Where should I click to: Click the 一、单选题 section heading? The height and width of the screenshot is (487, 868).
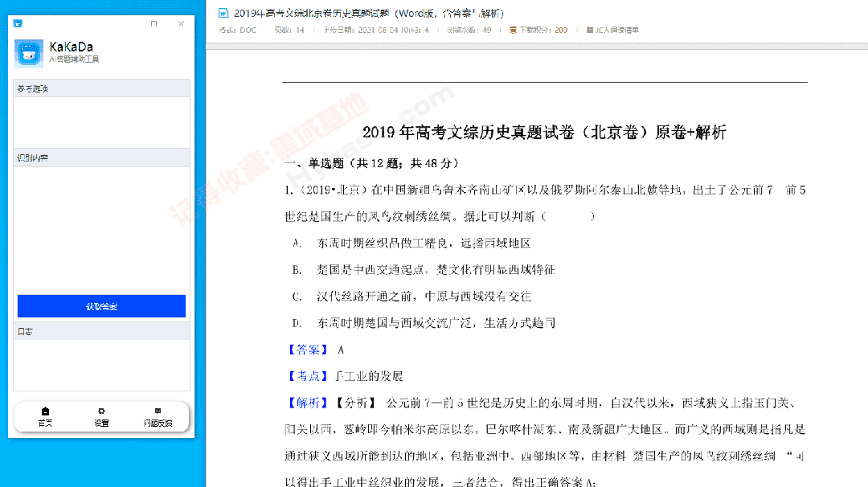(371, 163)
